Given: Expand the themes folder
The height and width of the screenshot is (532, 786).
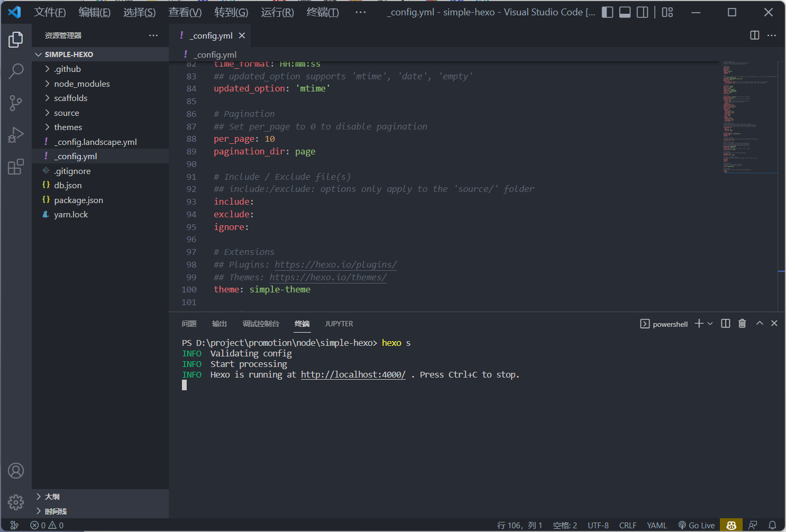Looking at the screenshot, I should [68, 127].
